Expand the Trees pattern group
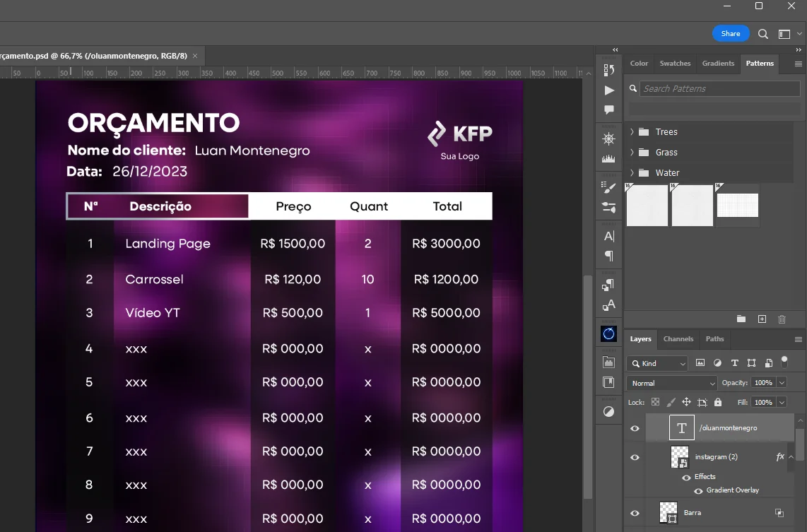The width and height of the screenshot is (807, 532). coord(632,131)
